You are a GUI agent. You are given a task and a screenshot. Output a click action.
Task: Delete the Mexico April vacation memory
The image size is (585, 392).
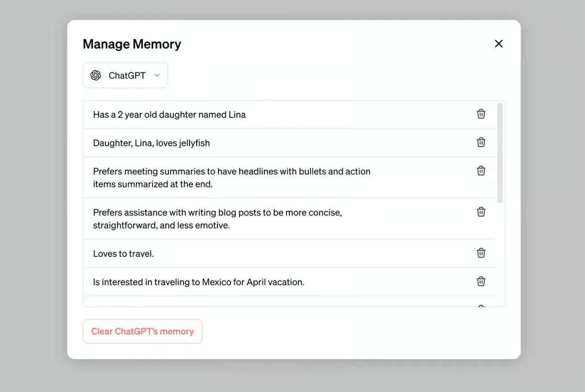(481, 281)
